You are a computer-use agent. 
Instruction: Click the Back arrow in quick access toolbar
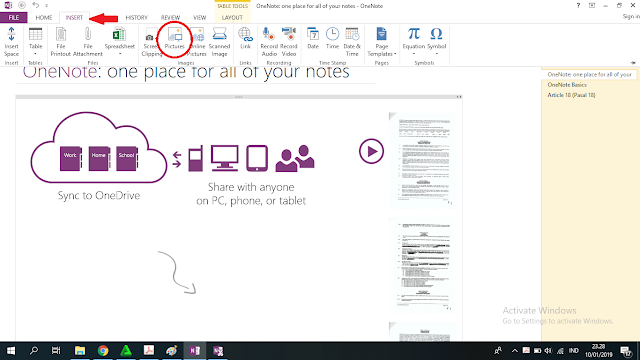click(22, 5)
